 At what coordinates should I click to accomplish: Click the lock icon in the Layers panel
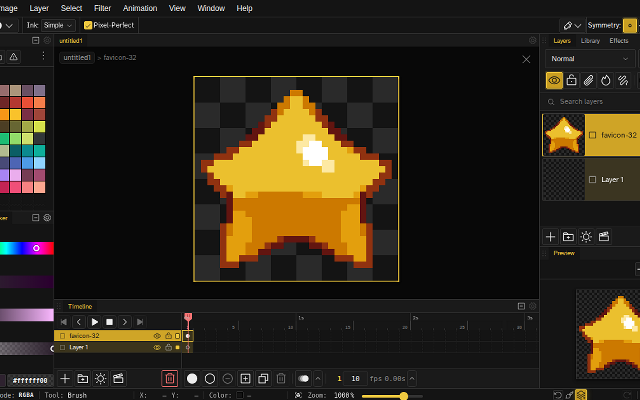571,80
